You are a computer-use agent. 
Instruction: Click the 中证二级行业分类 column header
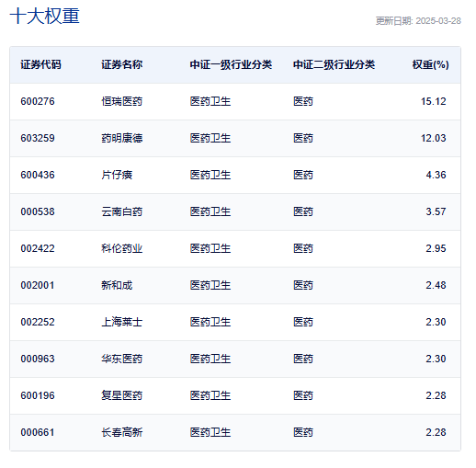(x=334, y=64)
